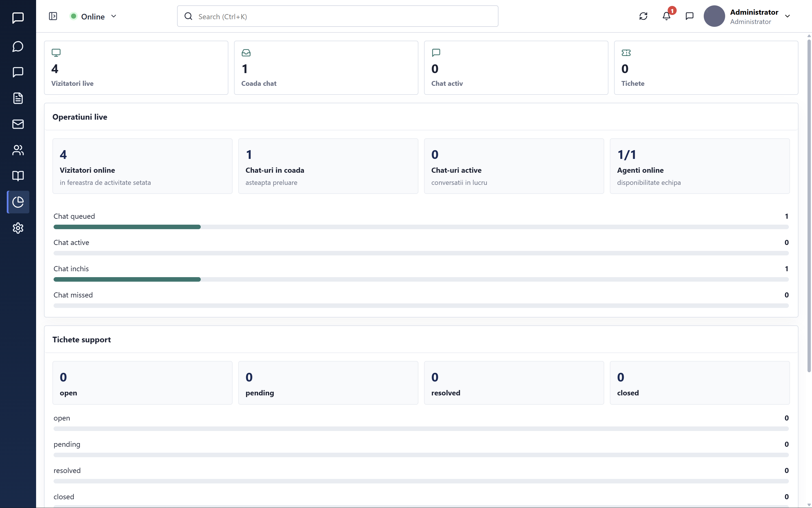Click the "Operatiuni live" heading

click(x=80, y=117)
